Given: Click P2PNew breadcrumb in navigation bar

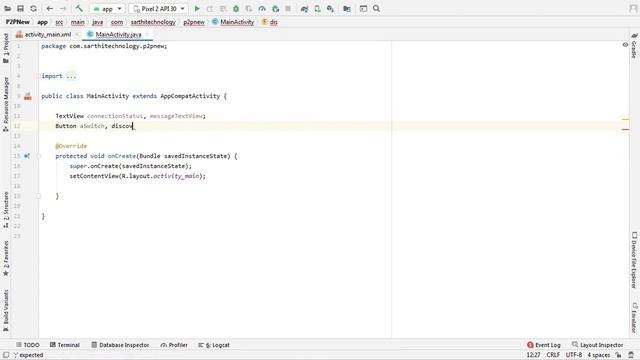Looking at the screenshot, I should [x=18, y=22].
